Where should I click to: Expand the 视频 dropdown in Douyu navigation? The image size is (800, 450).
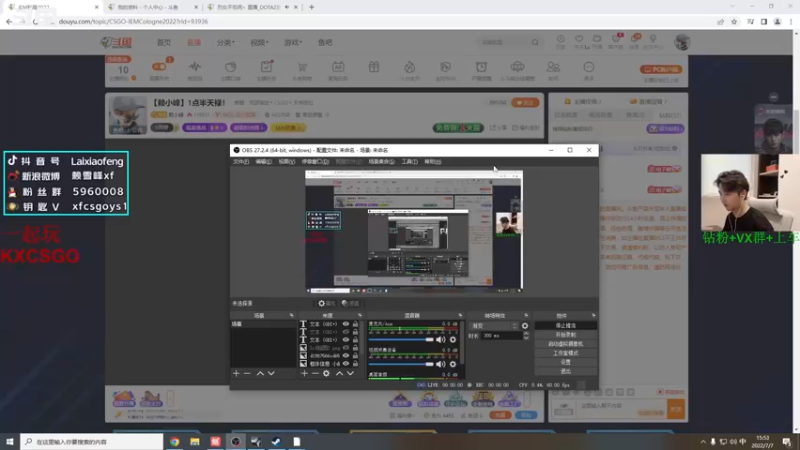259,42
